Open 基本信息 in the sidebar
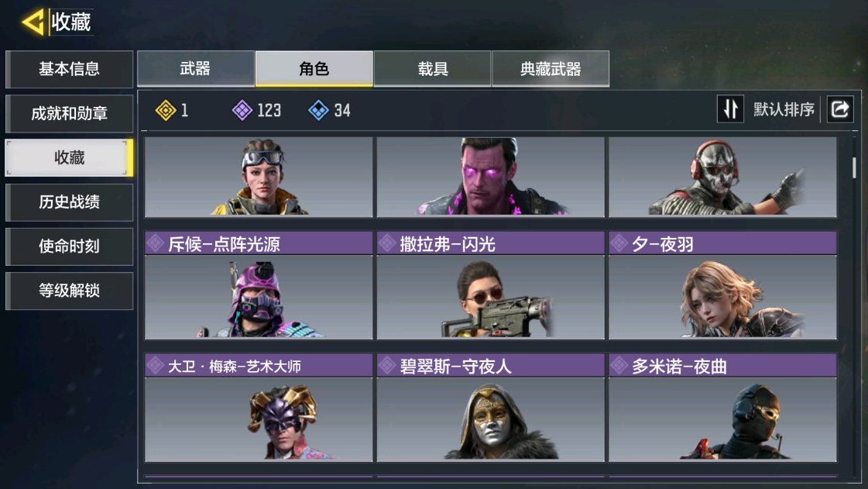The image size is (868, 489). [69, 69]
